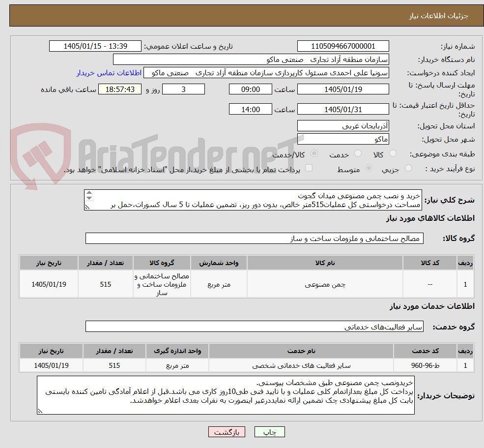Click resize handle of description textarea
The image size is (484, 448).
pyautogui.click(x=87, y=208)
